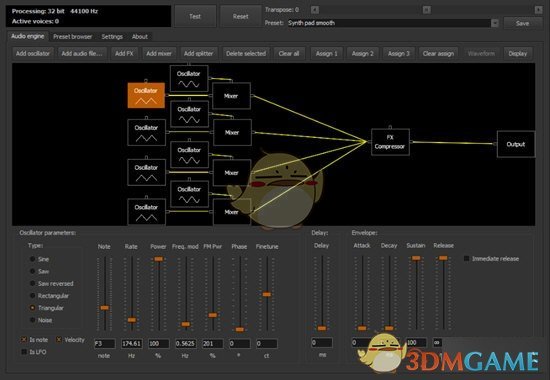Click the Rate field showing 174.61
550x380 pixels.
[132, 344]
